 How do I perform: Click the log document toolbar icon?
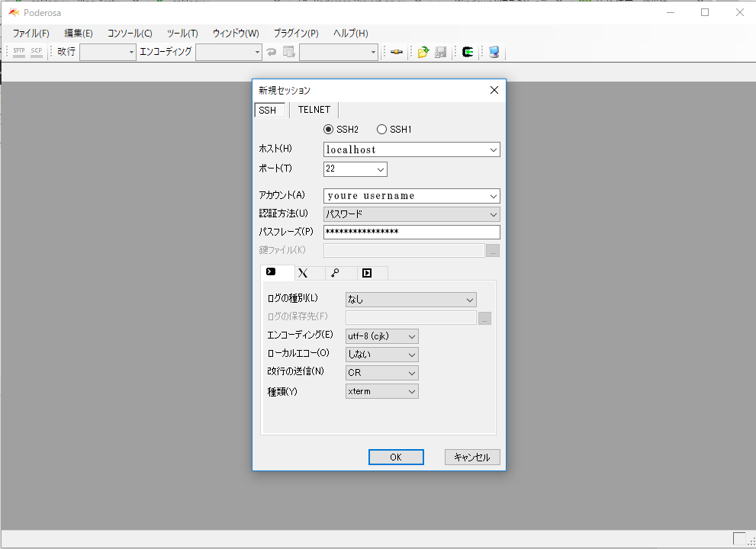point(289,52)
